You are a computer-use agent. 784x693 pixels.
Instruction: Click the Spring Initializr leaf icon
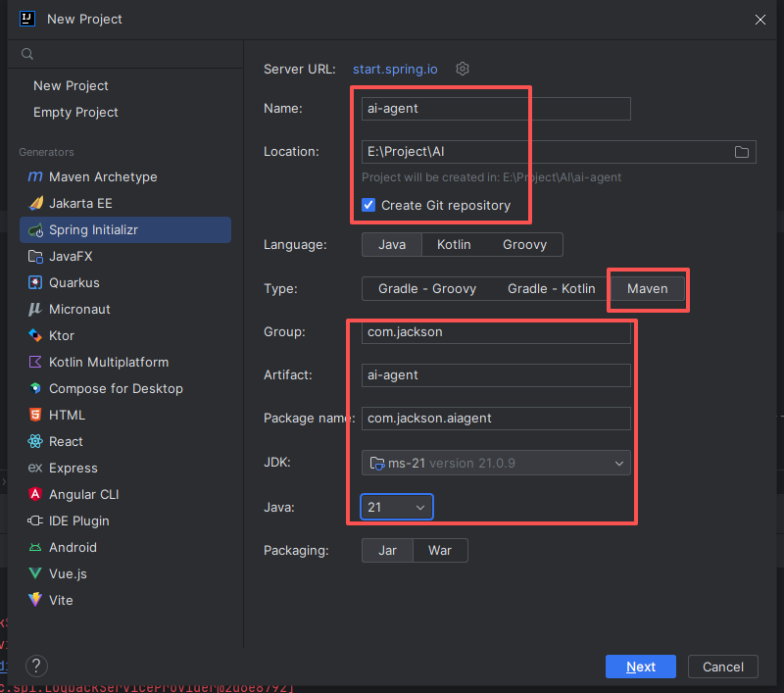click(x=35, y=230)
